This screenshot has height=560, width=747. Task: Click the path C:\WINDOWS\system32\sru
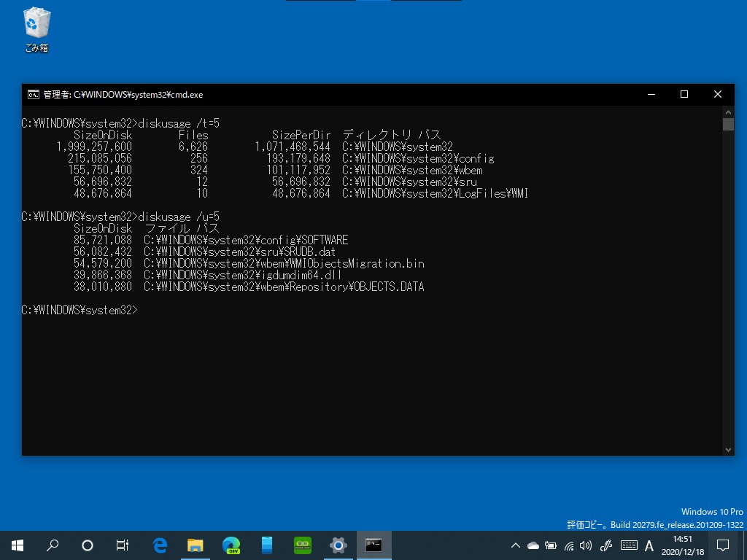coord(410,182)
